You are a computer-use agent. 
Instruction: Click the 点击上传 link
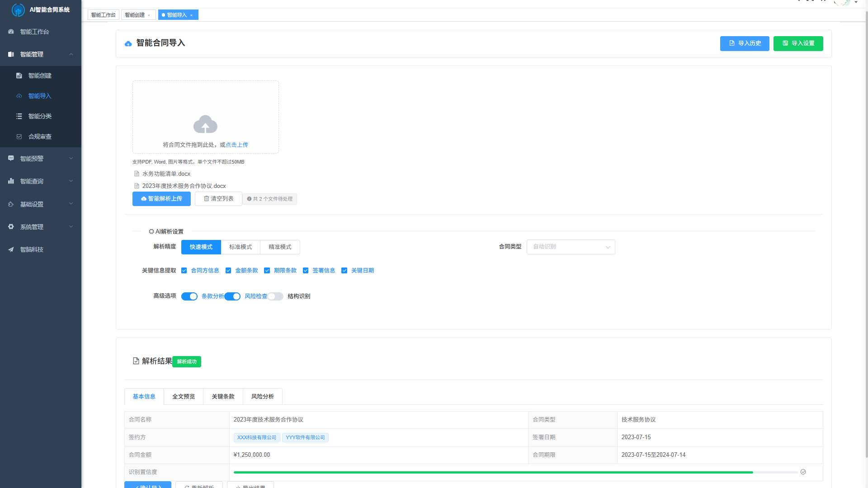[237, 145]
